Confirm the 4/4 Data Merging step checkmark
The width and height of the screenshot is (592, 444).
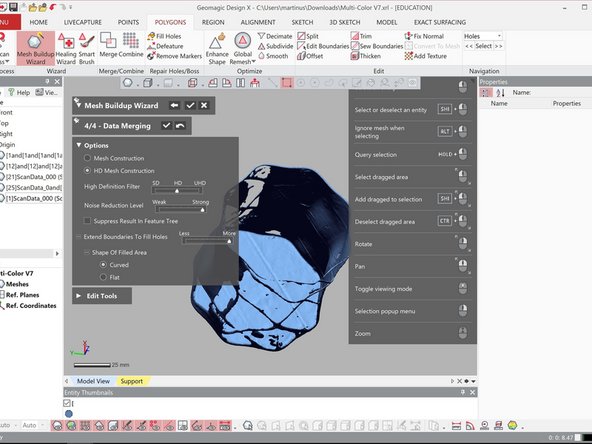[166, 125]
